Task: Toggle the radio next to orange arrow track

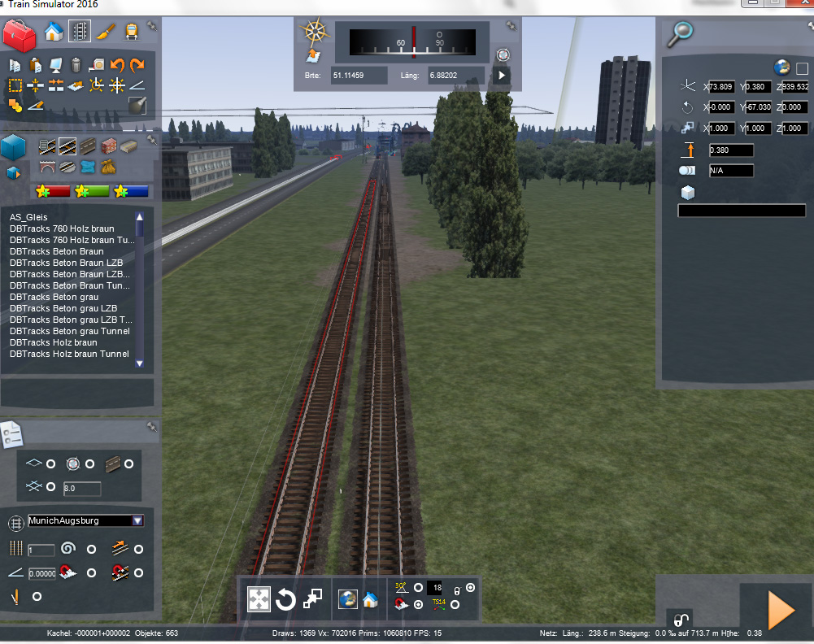Action: 138,549
